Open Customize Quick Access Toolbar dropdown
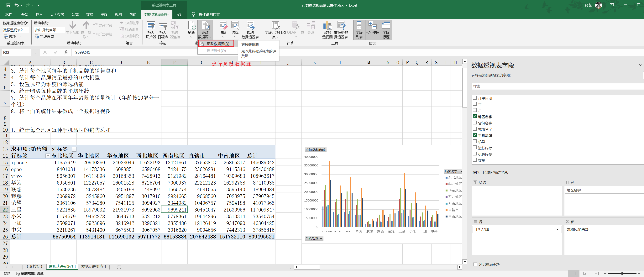 point(39,5)
